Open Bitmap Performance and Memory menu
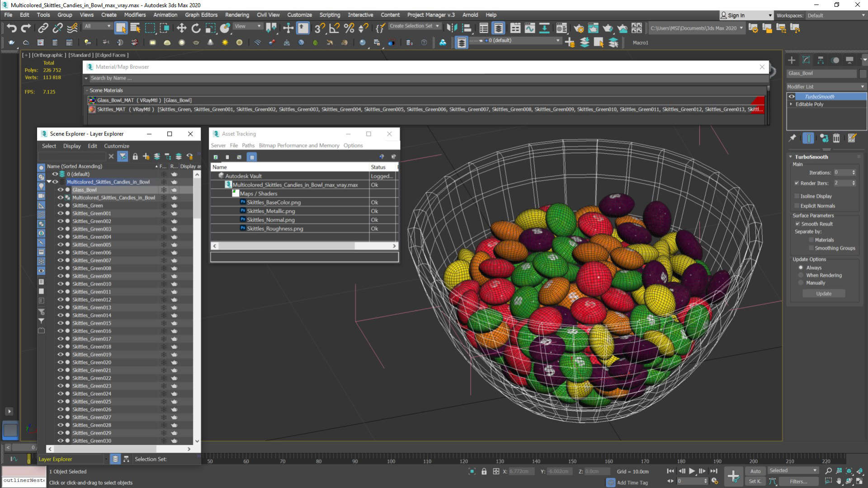Screen dimensions: 868x488 point(299,145)
